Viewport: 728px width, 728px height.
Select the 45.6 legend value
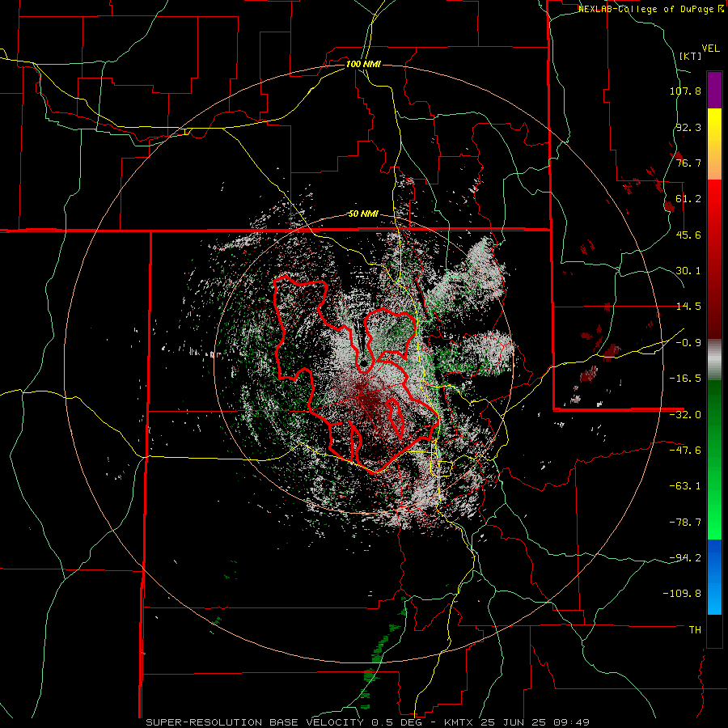tap(688, 235)
